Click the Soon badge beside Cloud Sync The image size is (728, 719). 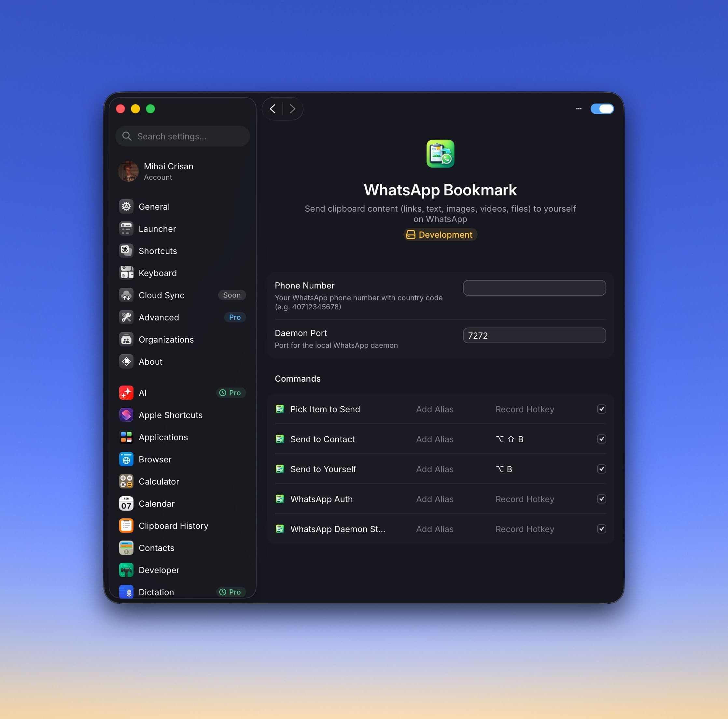pyautogui.click(x=232, y=295)
